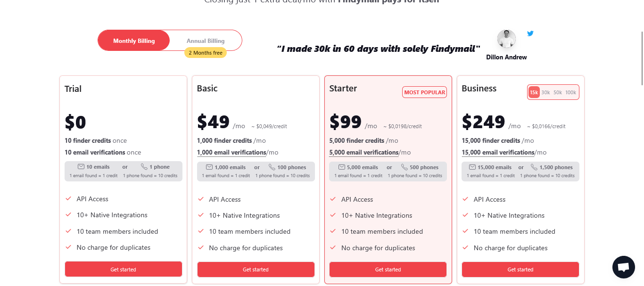Click Get started on the Business plan
644x286 pixels.
point(520,269)
